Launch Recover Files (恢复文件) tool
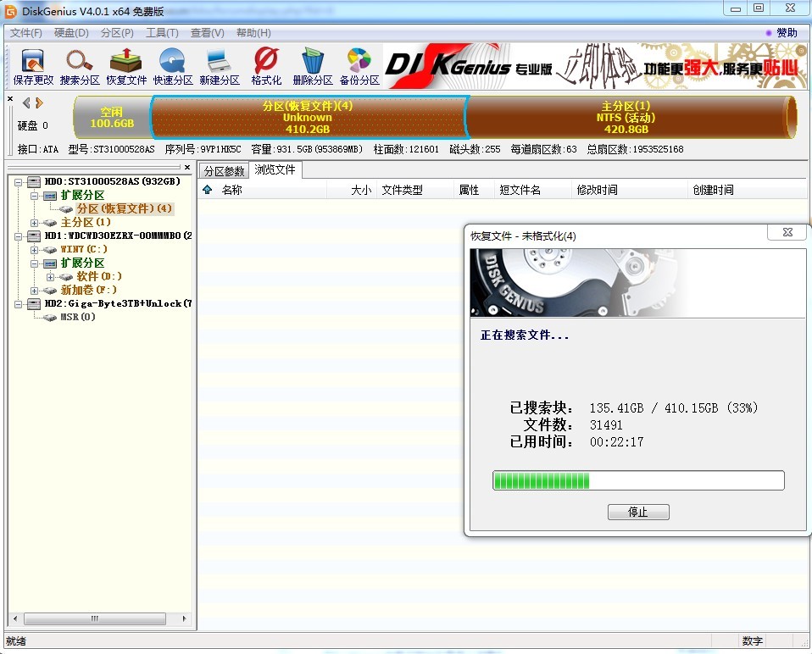Image resolution: width=812 pixels, height=654 pixels. (125, 66)
